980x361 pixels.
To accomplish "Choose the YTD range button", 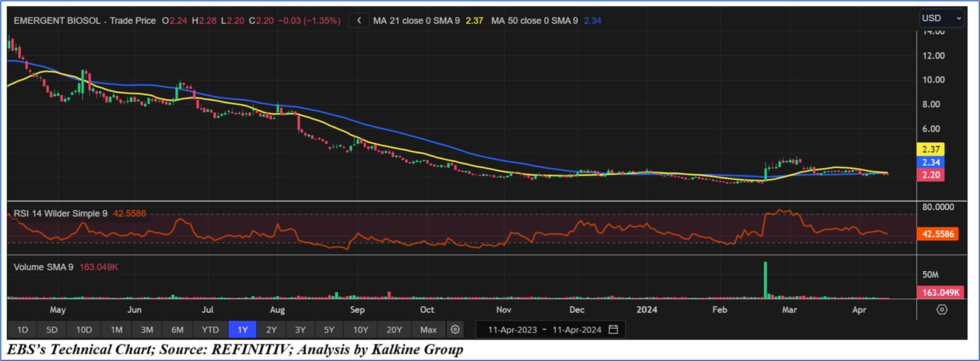I will [x=210, y=329].
